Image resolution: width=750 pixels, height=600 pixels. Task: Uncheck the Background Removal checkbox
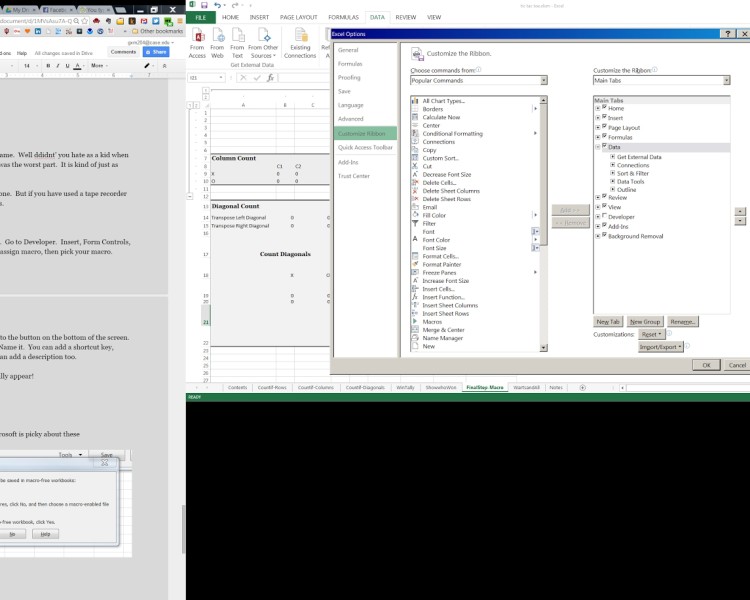point(604,235)
